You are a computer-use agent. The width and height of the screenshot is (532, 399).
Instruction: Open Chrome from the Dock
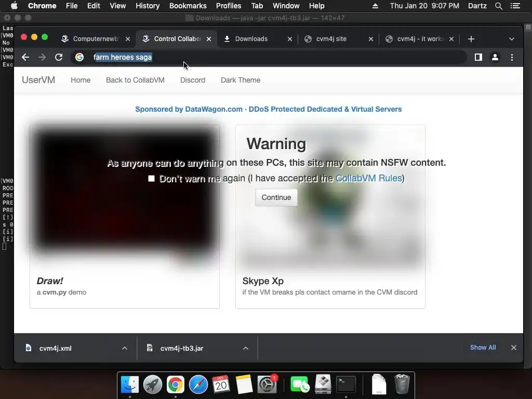tap(176, 384)
